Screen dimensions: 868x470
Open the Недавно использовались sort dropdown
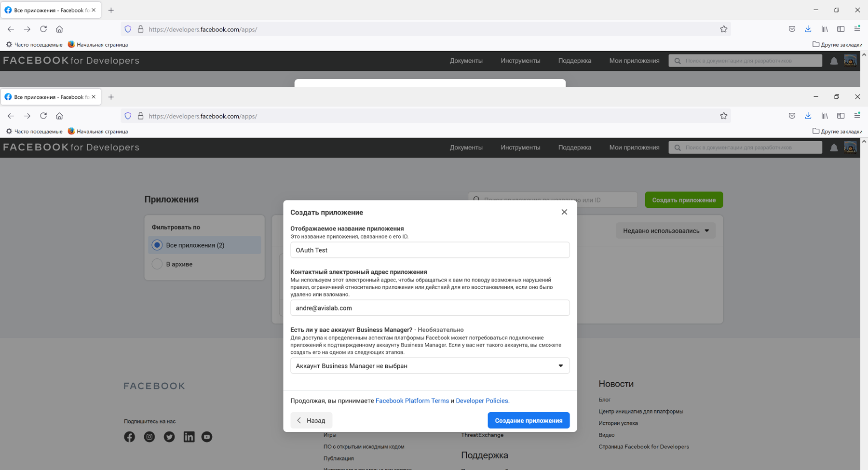click(665, 231)
